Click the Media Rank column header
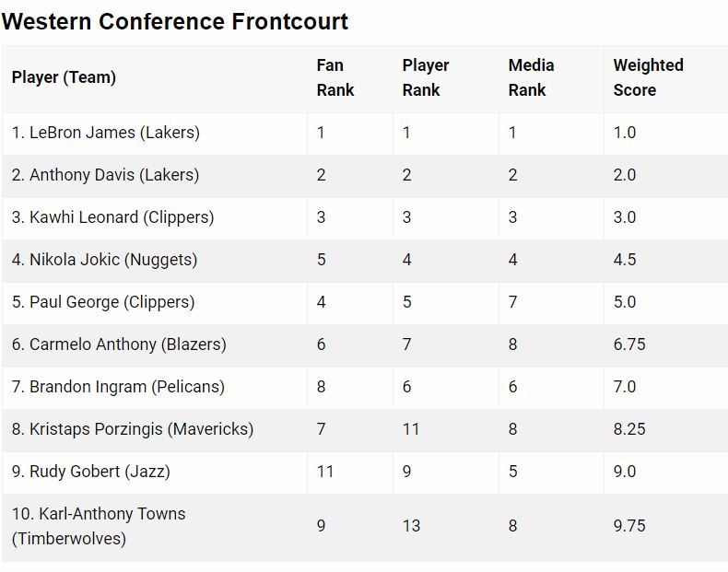This screenshot has width=728, height=572. pos(531,77)
